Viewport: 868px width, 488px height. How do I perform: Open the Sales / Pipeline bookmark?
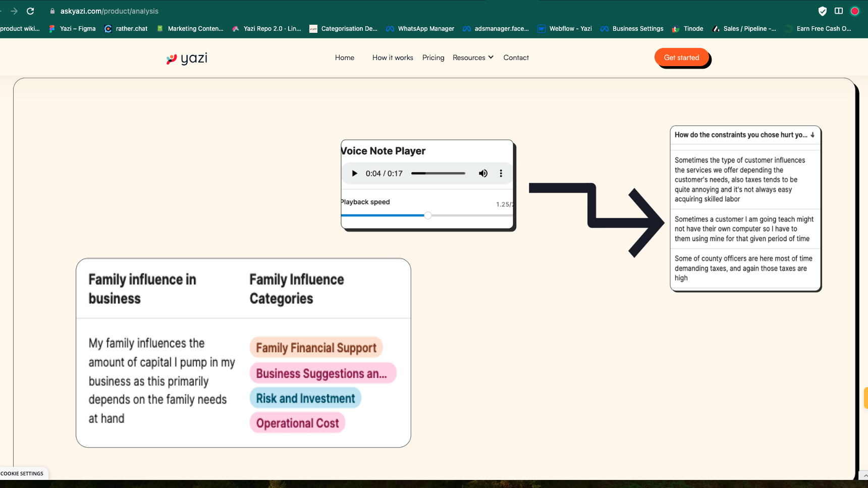point(744,29)
